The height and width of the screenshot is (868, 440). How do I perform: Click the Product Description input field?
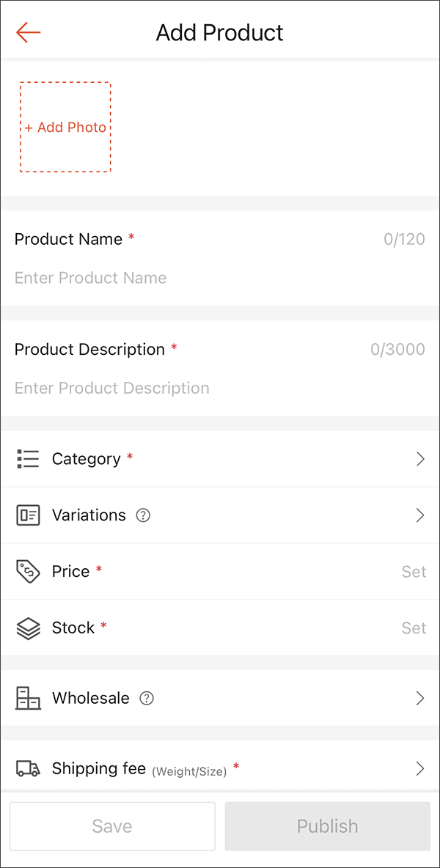[x=147, y=388]
